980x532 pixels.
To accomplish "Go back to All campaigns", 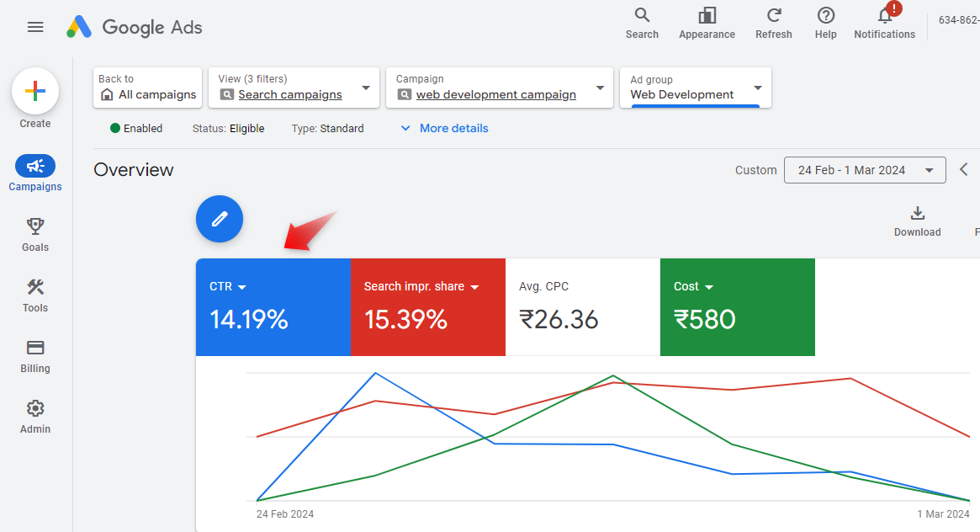I will click(x=148, y=88).
